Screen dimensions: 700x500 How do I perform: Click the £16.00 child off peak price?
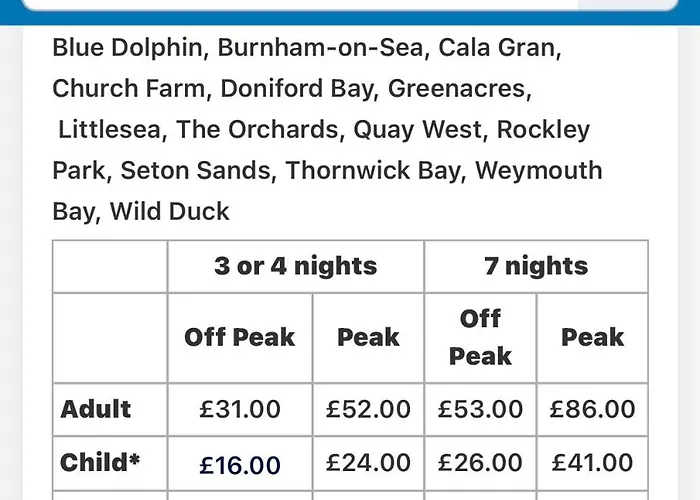click(240, 465)
